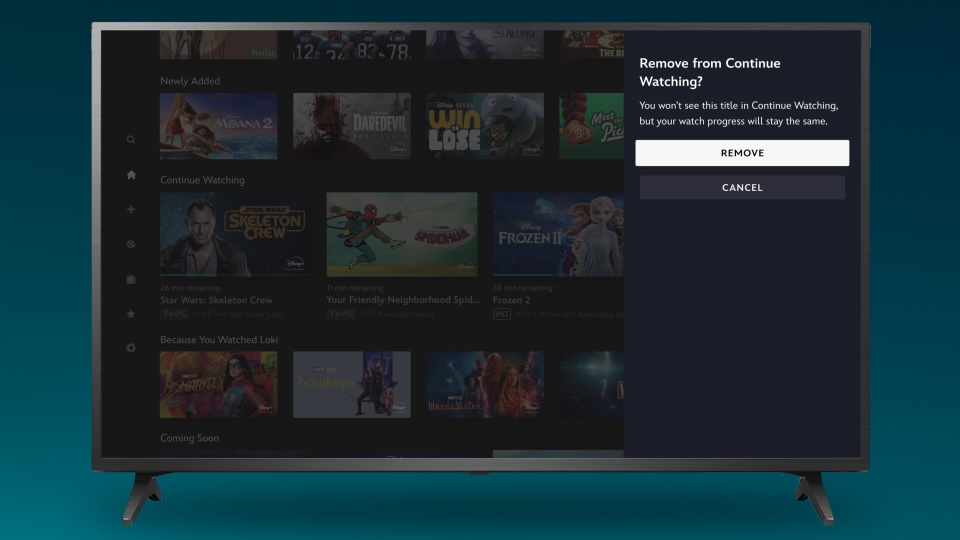This screenshot has width=960, height=540.
Task: Open Originals star icon in sidebar
Action: [131, 314]
